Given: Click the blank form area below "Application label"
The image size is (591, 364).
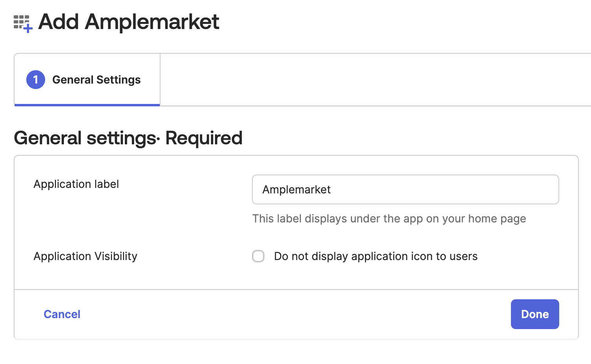Looking at the screenshot, I should pyautogui.click(x=118, y=220).
